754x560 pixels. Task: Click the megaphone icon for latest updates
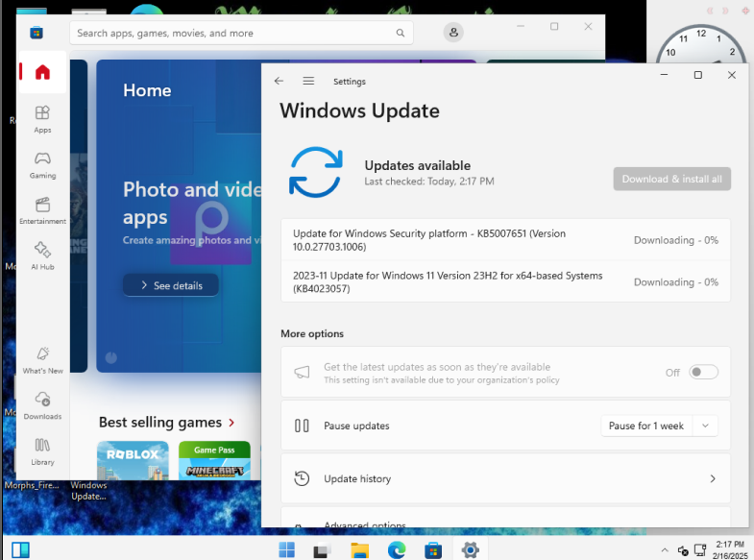(302, 372)
